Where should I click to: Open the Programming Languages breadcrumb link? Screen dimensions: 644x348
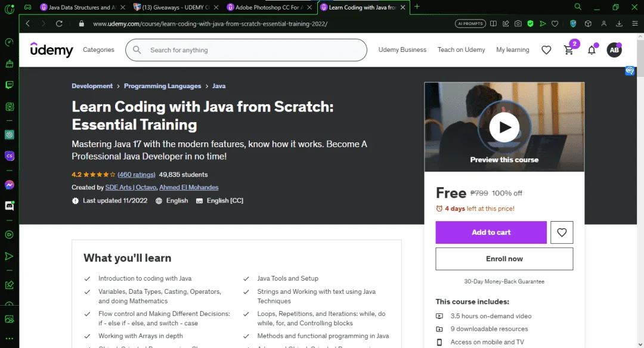pos(163,86)
